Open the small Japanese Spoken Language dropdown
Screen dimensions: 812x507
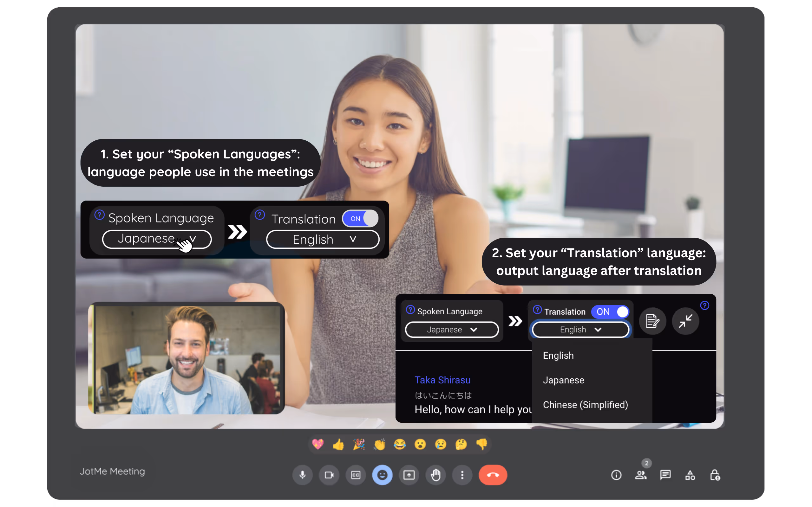tap(452, 330)
